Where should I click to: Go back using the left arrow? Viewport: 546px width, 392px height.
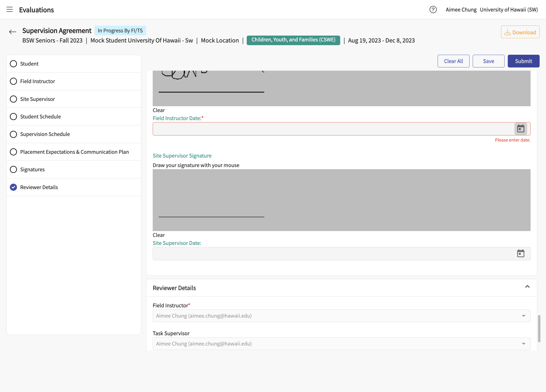pos(12,32)
